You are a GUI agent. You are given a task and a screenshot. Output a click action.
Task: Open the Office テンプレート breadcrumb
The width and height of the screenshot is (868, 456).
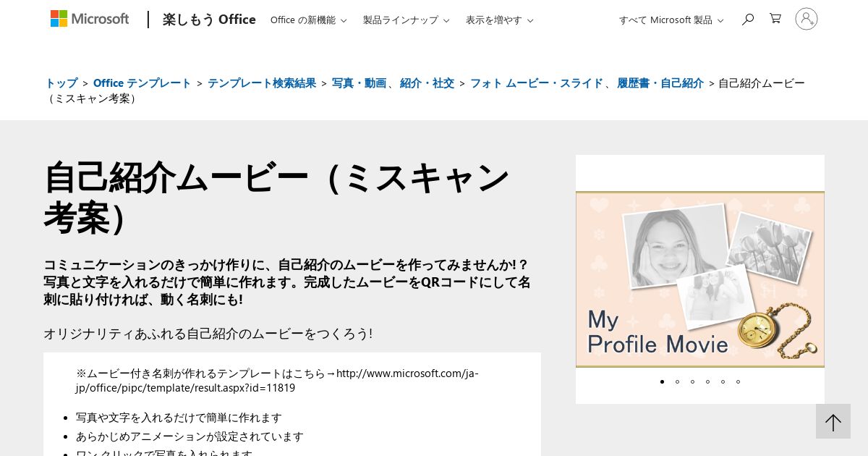[142, 83]
